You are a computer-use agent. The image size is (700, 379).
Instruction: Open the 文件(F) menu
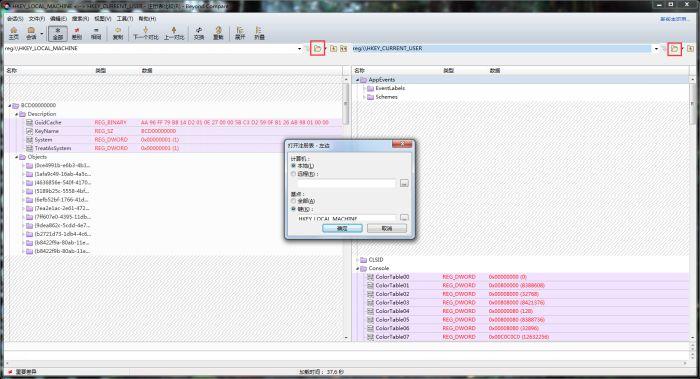pos(37,19)
